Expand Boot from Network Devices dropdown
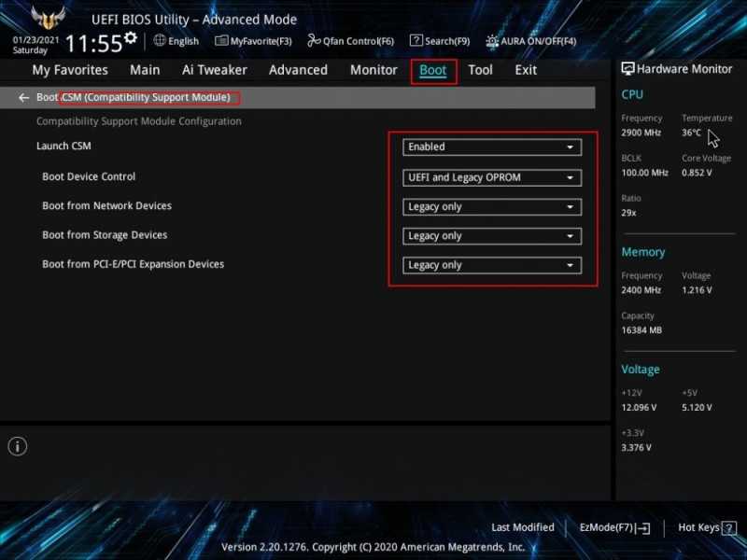Viewport: 747px width, 560px height. pyautogui.click(x=492, y=207)
